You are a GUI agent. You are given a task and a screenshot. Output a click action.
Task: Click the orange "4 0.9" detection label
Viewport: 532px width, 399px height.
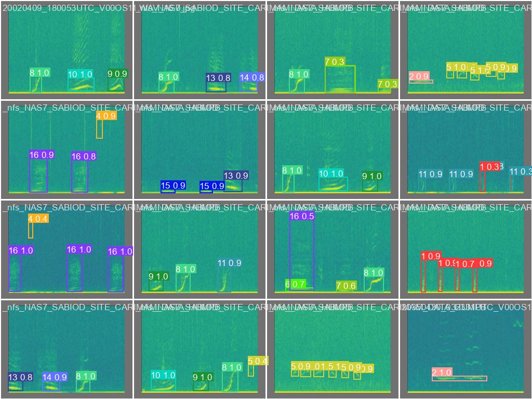coord(106,116)
